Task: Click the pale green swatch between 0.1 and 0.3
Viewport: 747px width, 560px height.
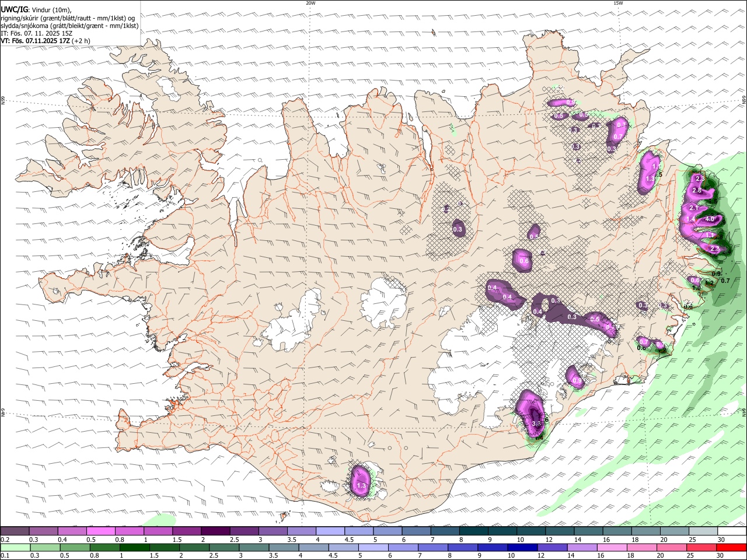Action: point(16,547)
